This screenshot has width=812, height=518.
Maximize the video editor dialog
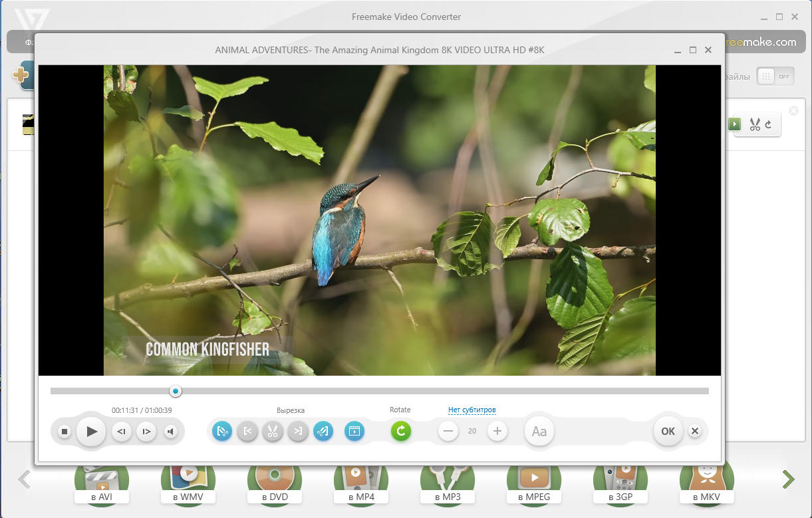692,50
